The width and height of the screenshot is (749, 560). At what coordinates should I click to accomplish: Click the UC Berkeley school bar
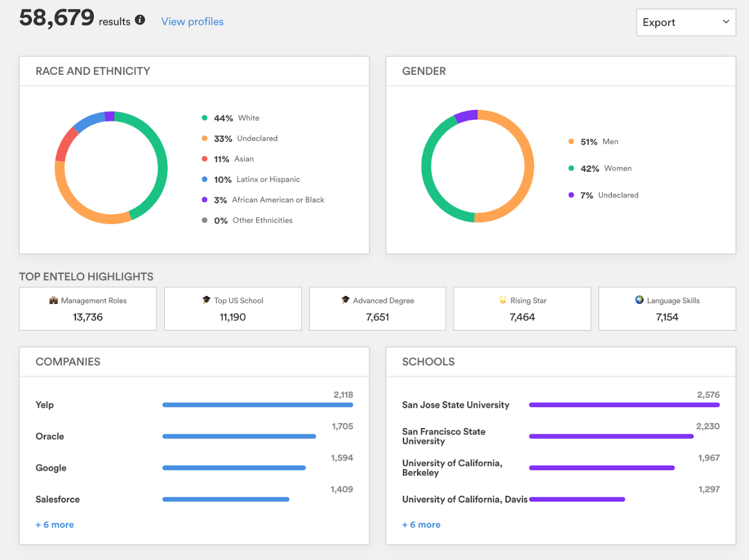[602, 467]
